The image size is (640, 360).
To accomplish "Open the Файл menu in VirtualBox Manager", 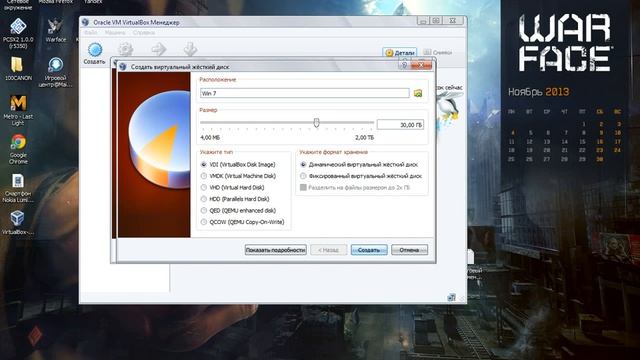I will pos(91,33).
